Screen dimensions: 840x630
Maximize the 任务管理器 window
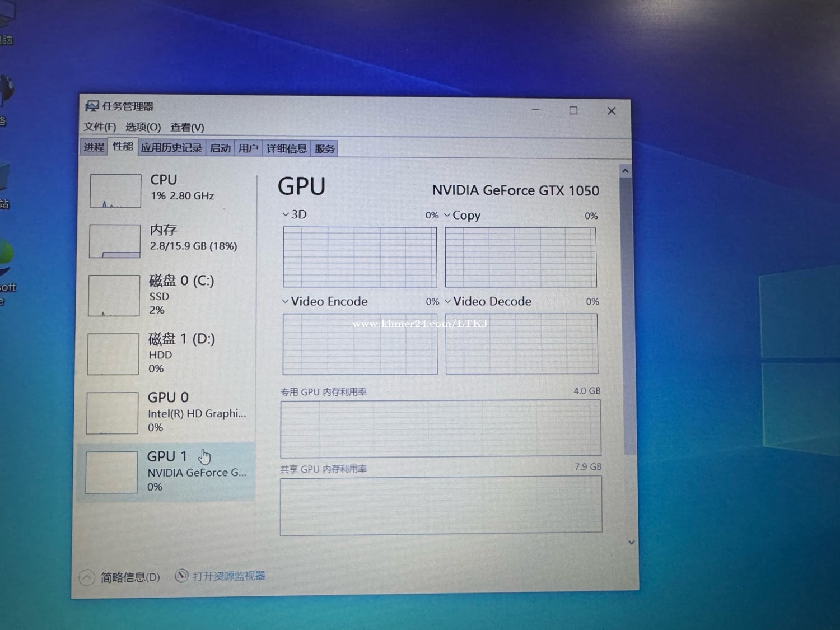pyautogui.click(x=573, y=110)
